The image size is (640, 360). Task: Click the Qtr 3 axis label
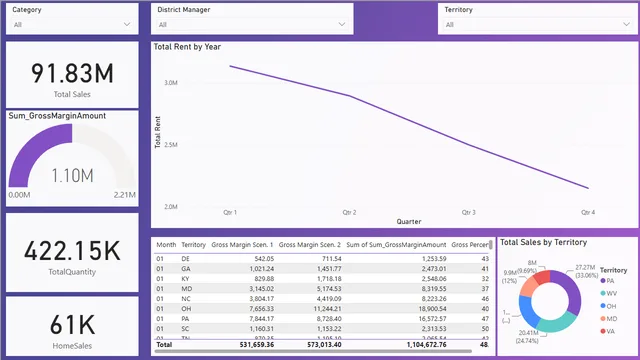pyautogui.click(x=469, y=212)
